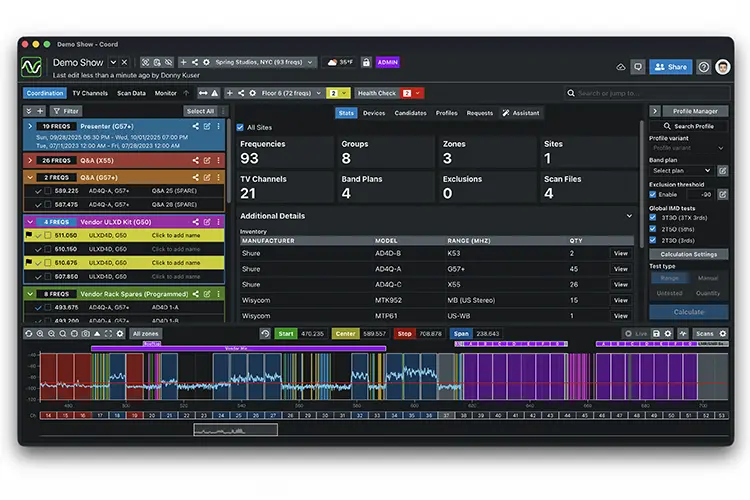Viewport: 750px width, 500px height.
Task: Click the Filter button
Action: [x=66, y=111]
